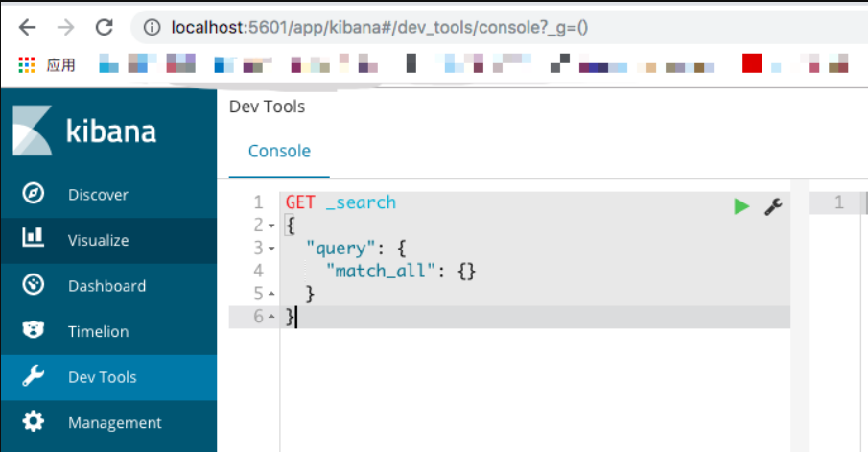This screenshot has width=868, height=452.
Task: Open Discover in the sidebar
Action: click(x=109, y=195)
